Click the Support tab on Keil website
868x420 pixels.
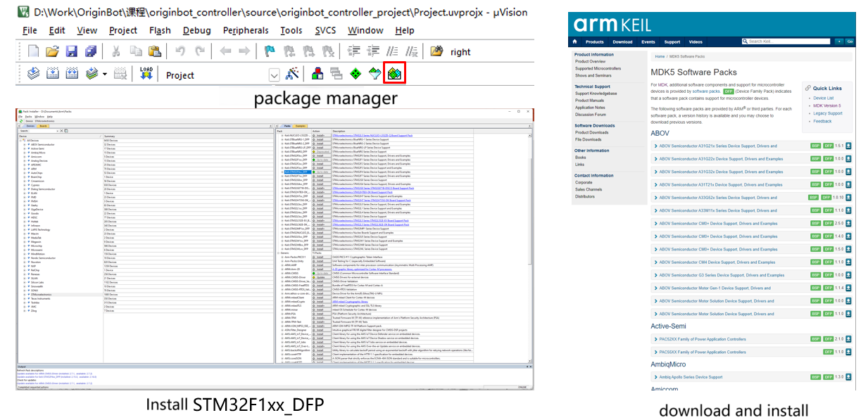pyautogui.click(x=672, y=42)
